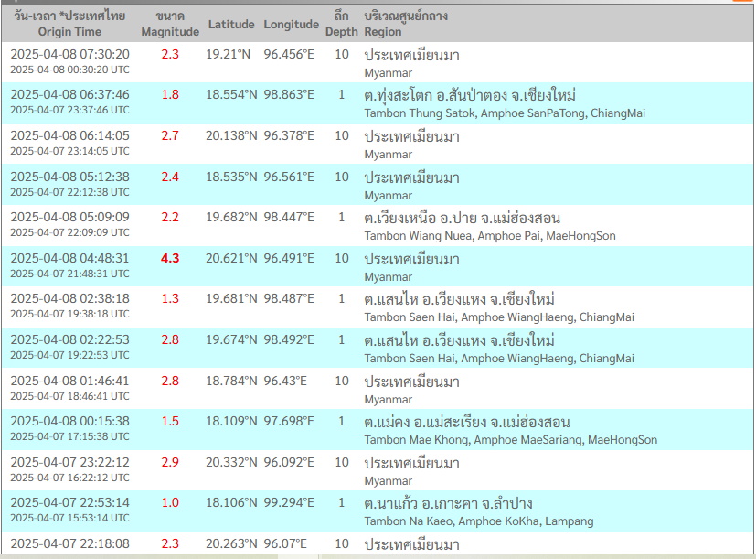Click latitude 20.138°N
The width and height of the screenshot is (756, 559).
tap(231, 135)
